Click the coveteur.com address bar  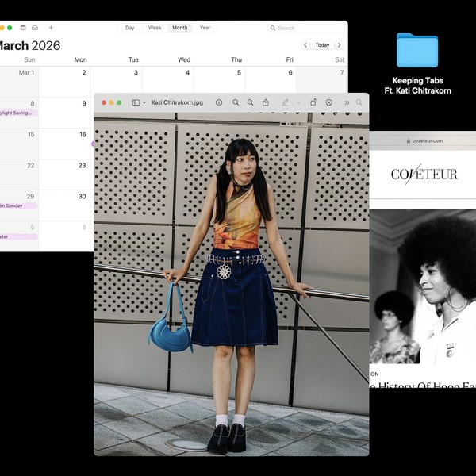424,141
